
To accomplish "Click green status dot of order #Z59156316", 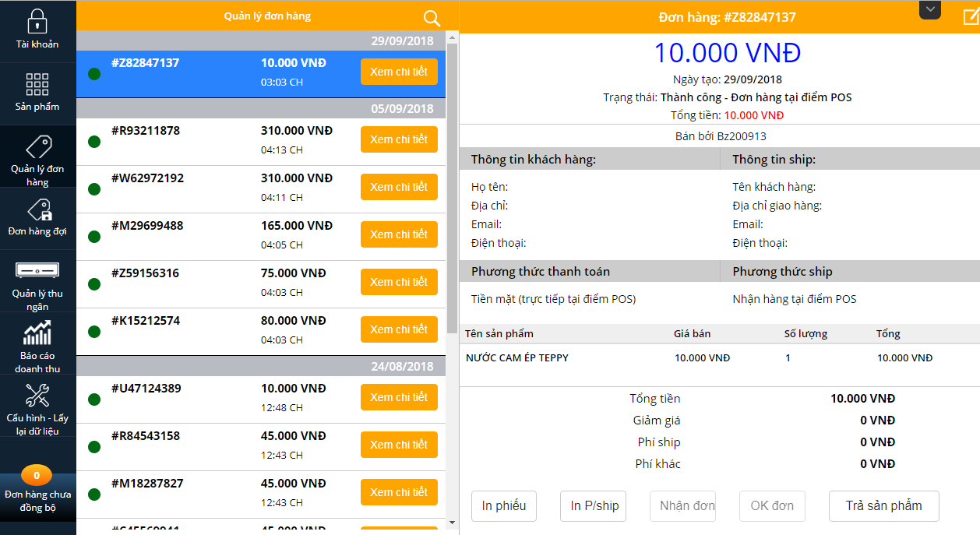I will click(94, 284).
